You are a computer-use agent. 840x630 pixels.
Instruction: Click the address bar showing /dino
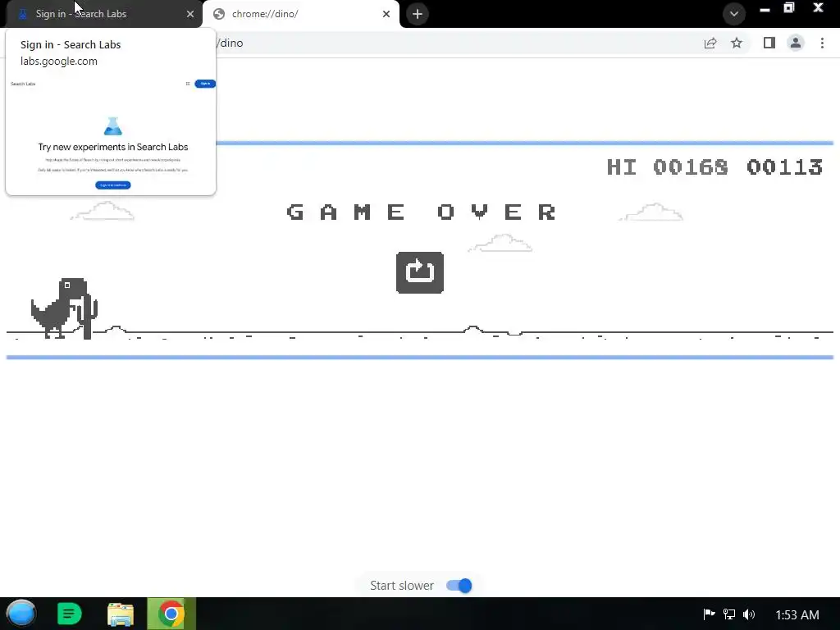tap(455, 43)
